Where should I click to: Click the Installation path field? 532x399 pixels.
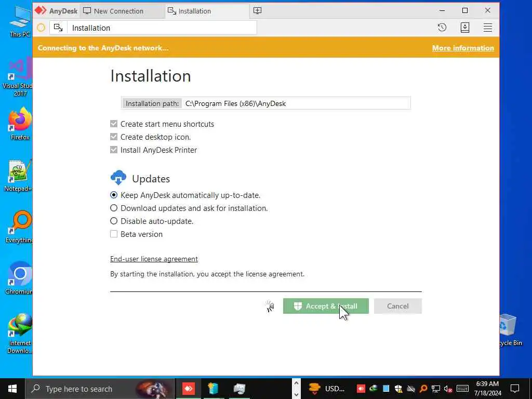265,103
